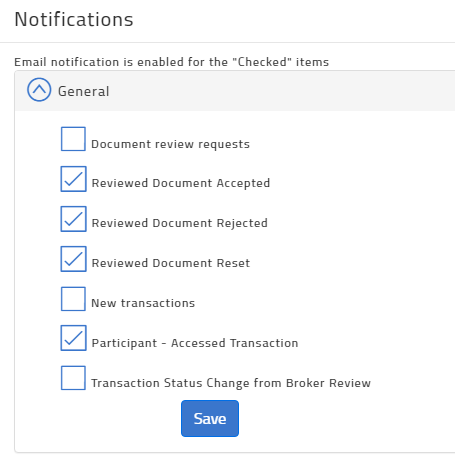Click the 'New transactions' label text
Viewport: 455px width, 458px height.
143,303
